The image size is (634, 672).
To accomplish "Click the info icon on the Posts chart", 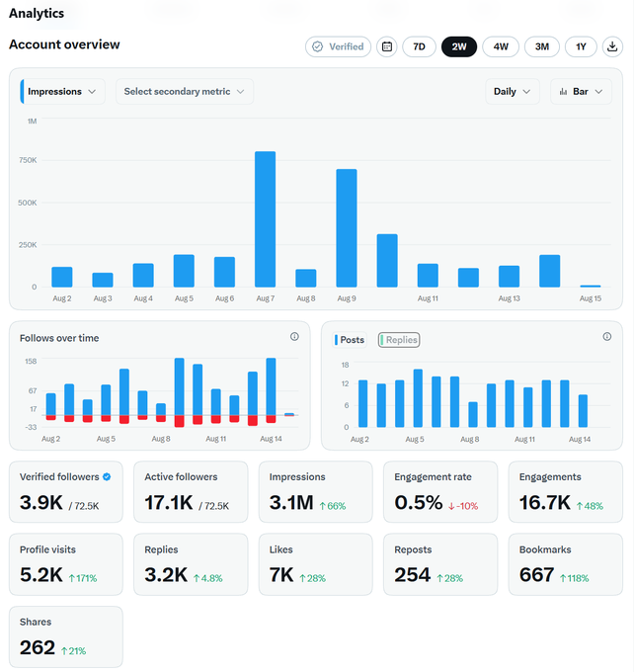I will point(607,336).
